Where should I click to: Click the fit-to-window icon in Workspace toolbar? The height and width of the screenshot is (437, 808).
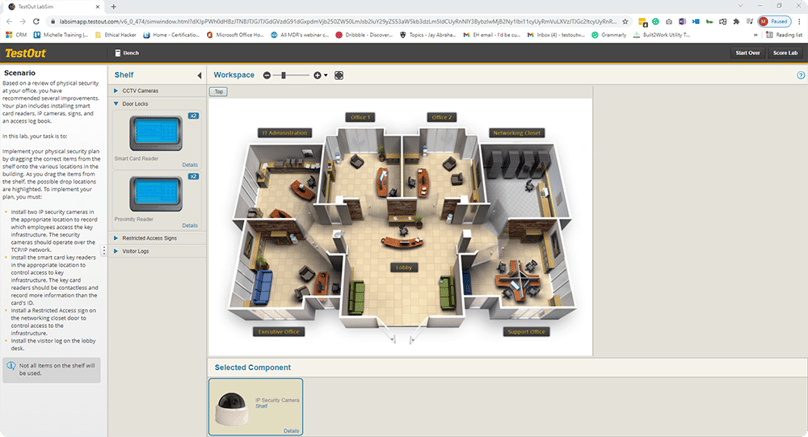click(339, 75)
